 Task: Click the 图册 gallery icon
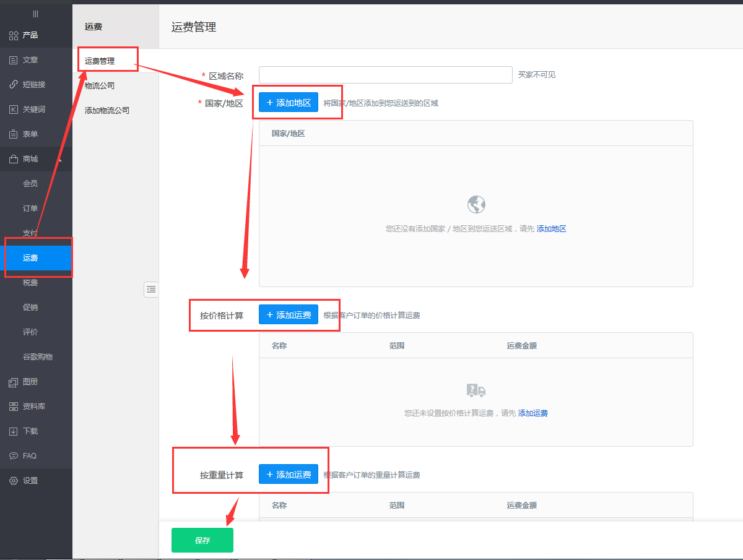(14, 382)
